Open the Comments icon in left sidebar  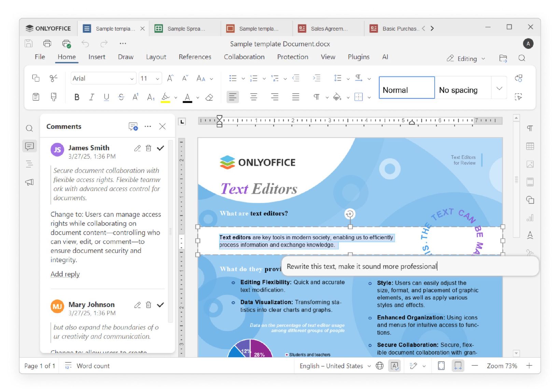[30, 146]
